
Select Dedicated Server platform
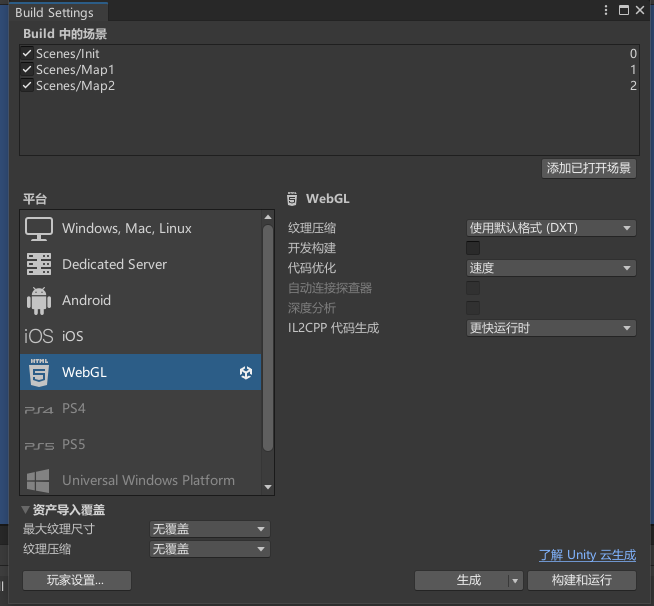pyautogui.click(x=141, y=264)
